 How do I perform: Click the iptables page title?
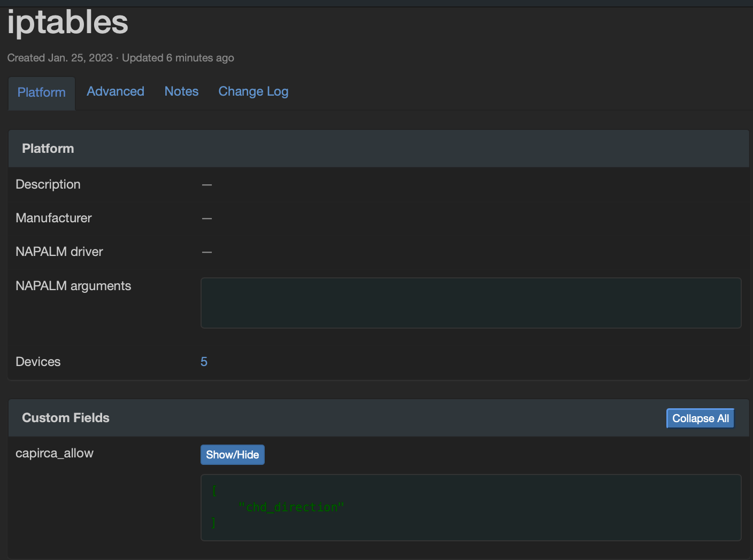click(67, 22)
